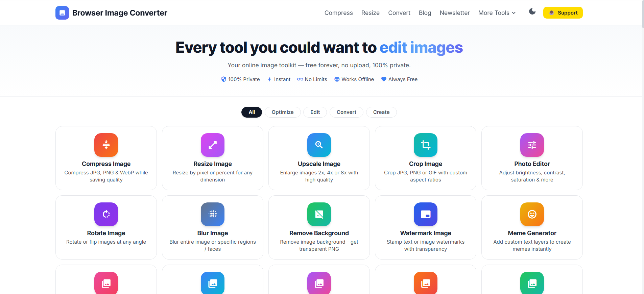Click the No Limits infinity icon
This screenshot has width=644, height=294.
point(300,79)
